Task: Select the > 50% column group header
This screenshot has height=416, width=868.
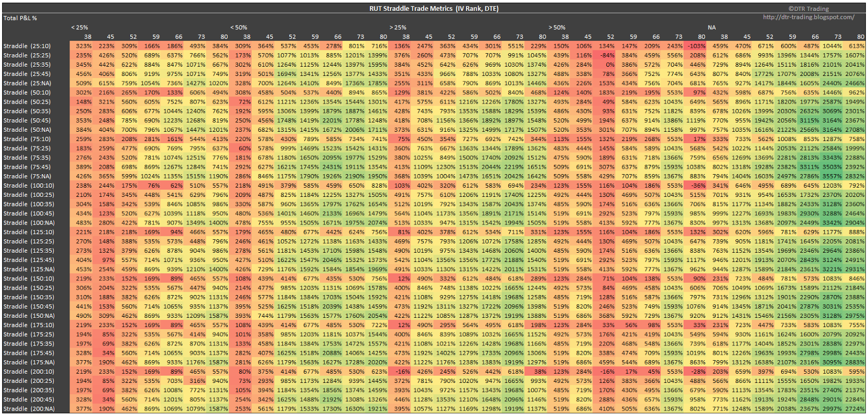Action: (x=557, y=27)
